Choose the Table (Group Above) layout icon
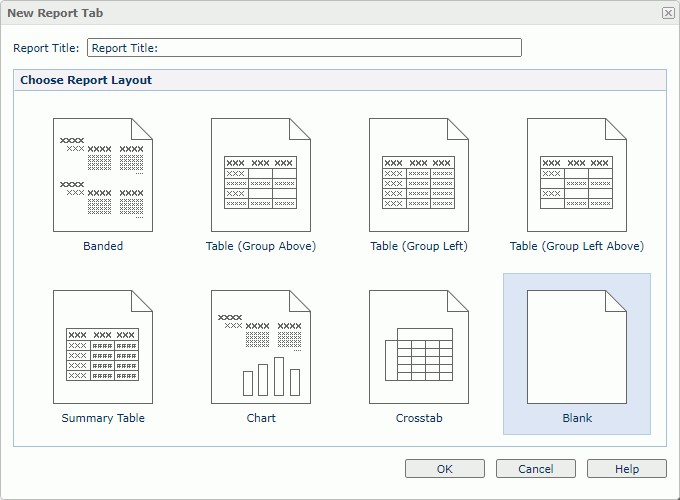The image size is (680, 500). (260, 175)
